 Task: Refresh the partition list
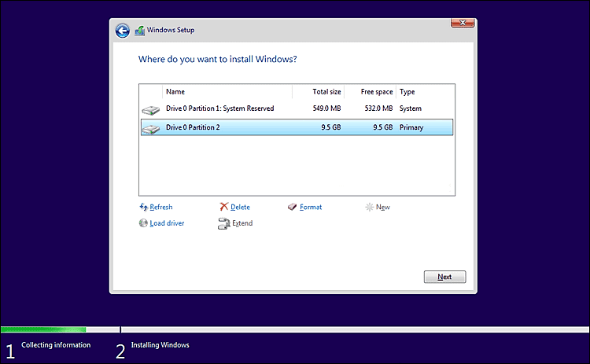click(x=161, y=207)
